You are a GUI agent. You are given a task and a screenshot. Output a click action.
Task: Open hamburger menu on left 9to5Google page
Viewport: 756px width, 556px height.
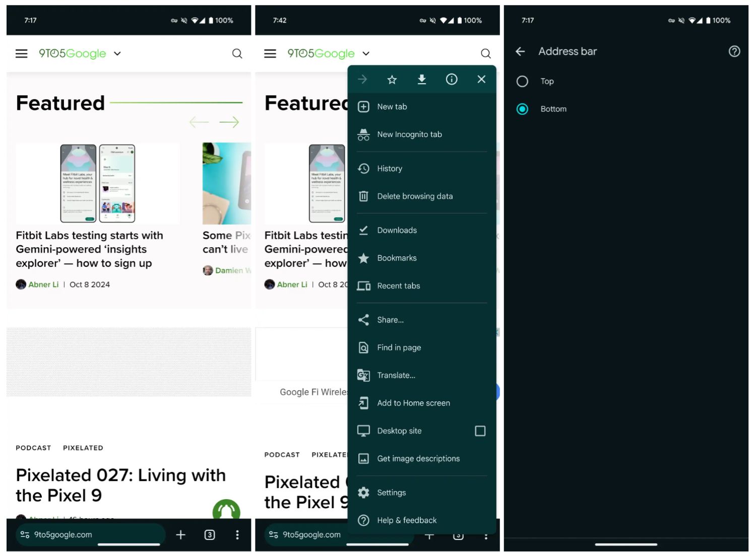(22, 53)
